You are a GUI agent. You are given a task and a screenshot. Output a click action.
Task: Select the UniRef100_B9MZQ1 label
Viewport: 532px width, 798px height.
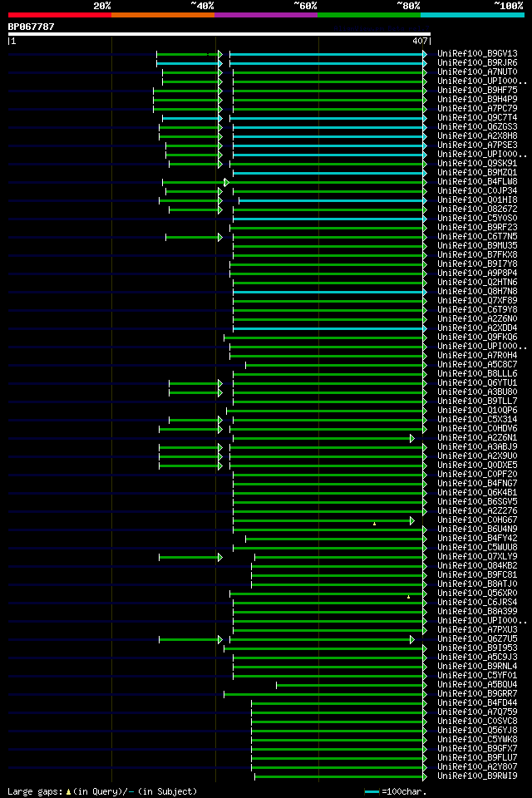pos(477,173)
